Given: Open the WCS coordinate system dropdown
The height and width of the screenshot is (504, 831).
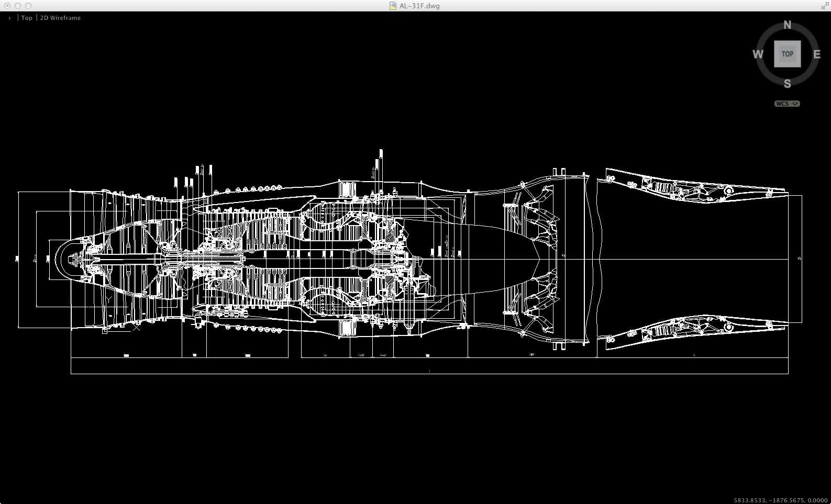Looking at the screenshot, I should [x=787, y=104].
